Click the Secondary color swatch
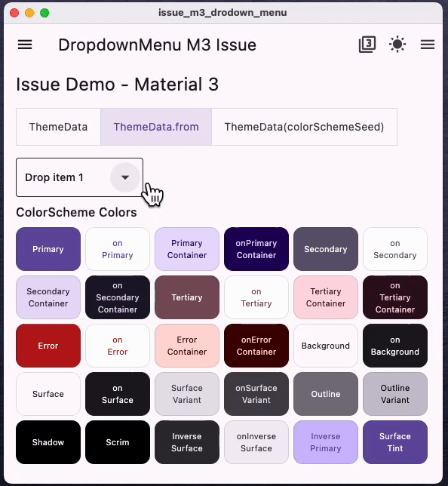 pyautogui.click(x=326, y=249)
